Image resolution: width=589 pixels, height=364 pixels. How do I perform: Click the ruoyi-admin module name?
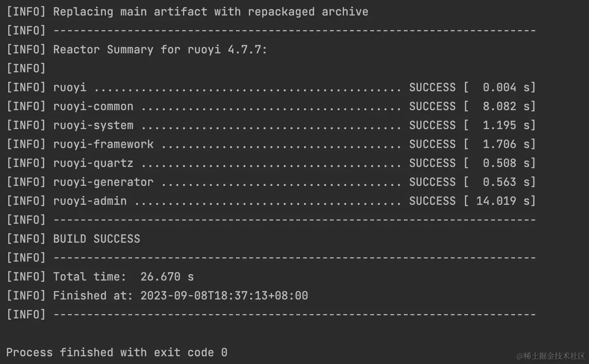[x=90, y=201]
